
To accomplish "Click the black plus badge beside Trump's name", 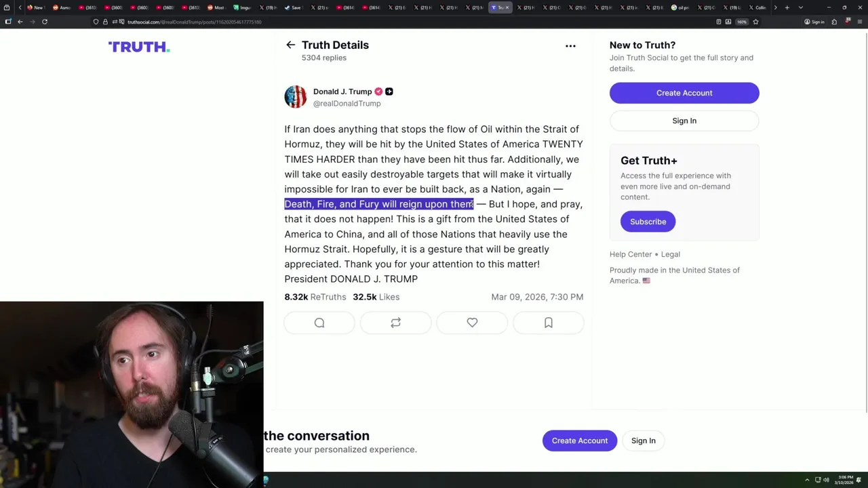I will pos(389,91).
